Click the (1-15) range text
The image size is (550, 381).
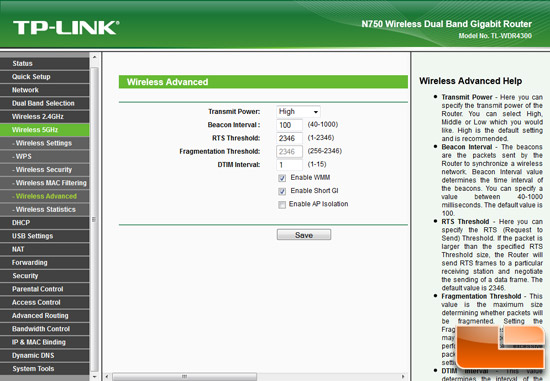click(x=317, y=164)
